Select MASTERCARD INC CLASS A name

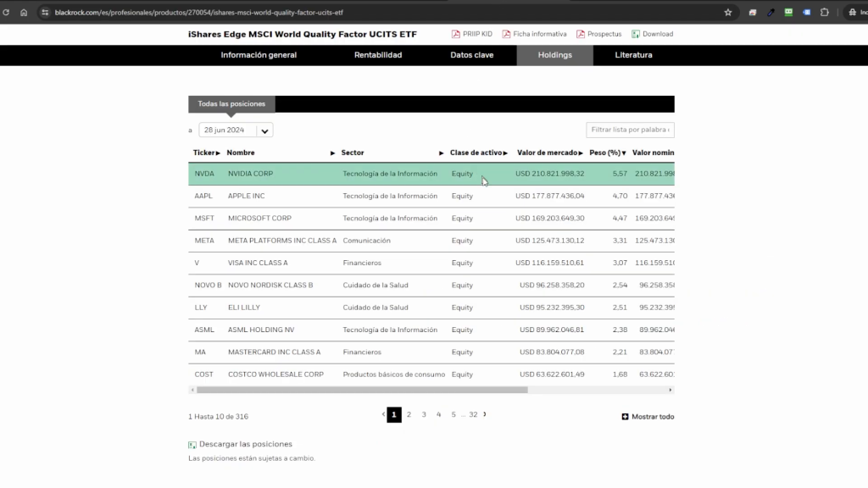click(274, 352)
